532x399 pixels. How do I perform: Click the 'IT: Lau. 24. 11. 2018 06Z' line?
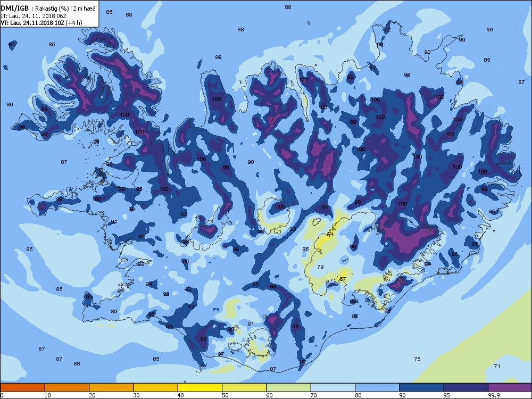click(x=33, y=16)
